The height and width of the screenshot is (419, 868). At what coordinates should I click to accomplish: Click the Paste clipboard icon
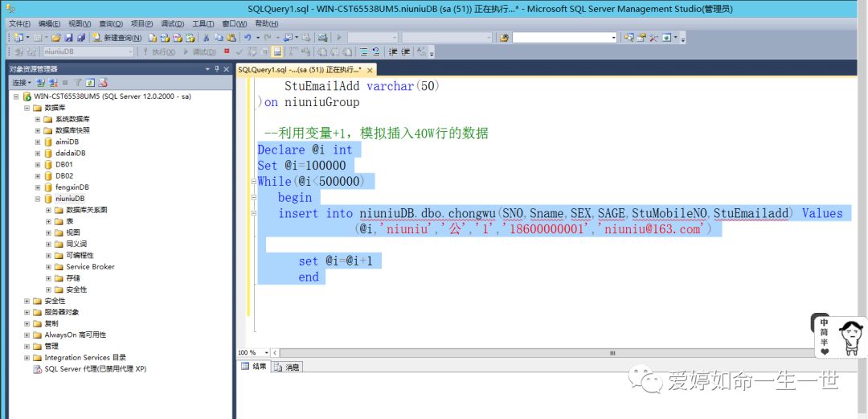coord(231,38)
